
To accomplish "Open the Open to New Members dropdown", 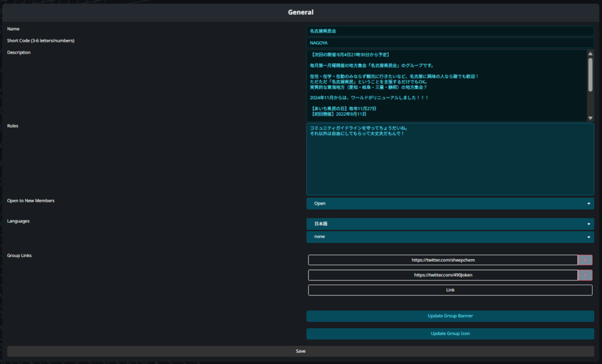I will pyautogui.click(x=450, y=203).
